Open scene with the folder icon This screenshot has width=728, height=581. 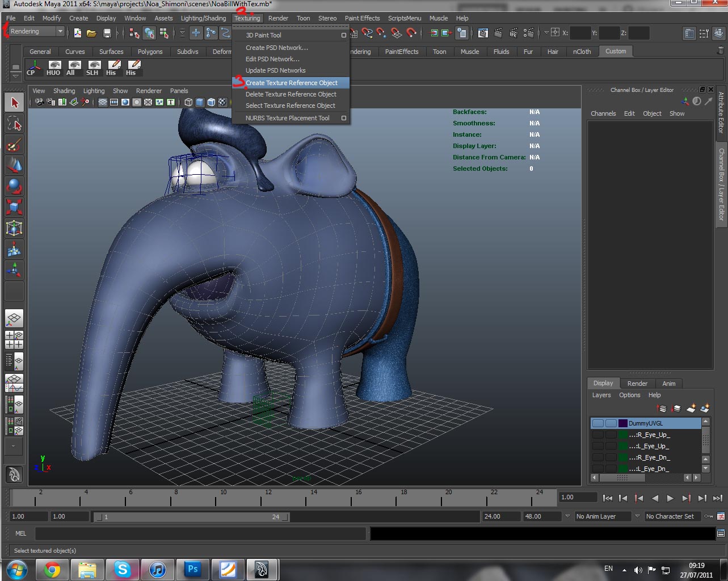point(91,33)
